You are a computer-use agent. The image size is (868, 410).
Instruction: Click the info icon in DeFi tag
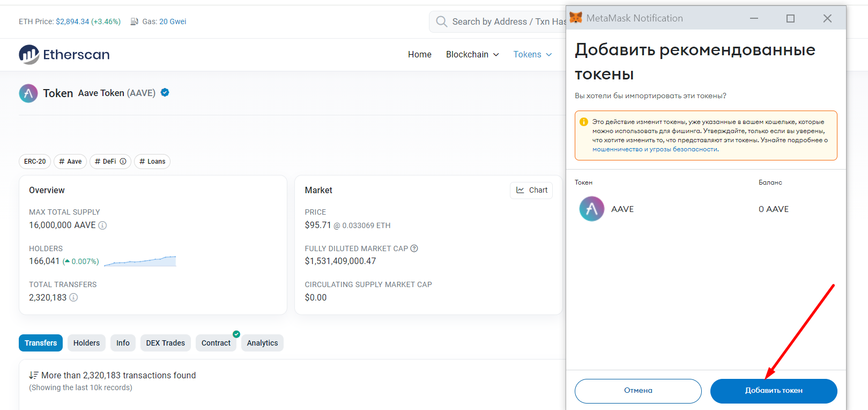pyautogui.click(x=123, y=162)
